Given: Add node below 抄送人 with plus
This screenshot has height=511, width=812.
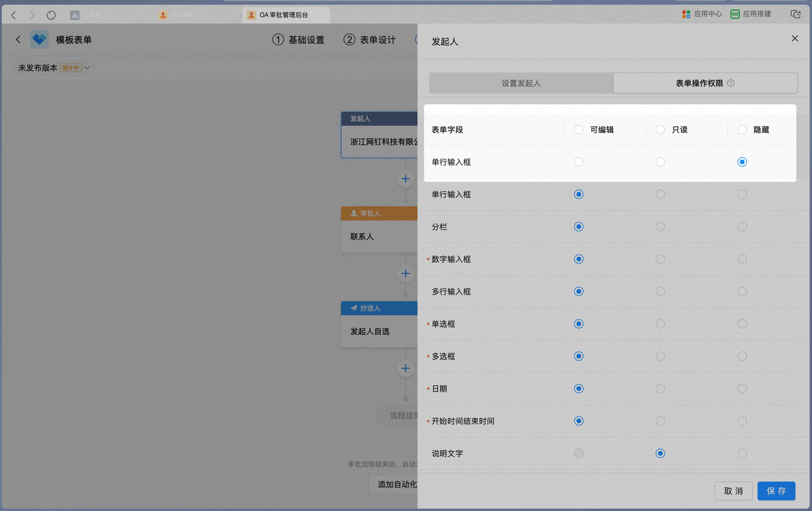Looking at the screenshot, I should pyautogui.click(x=405, y=368).
